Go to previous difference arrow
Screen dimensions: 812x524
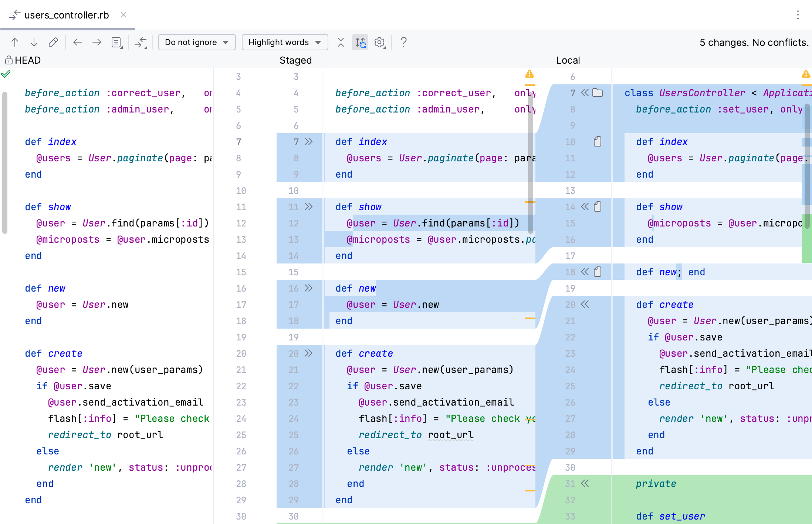15,42
